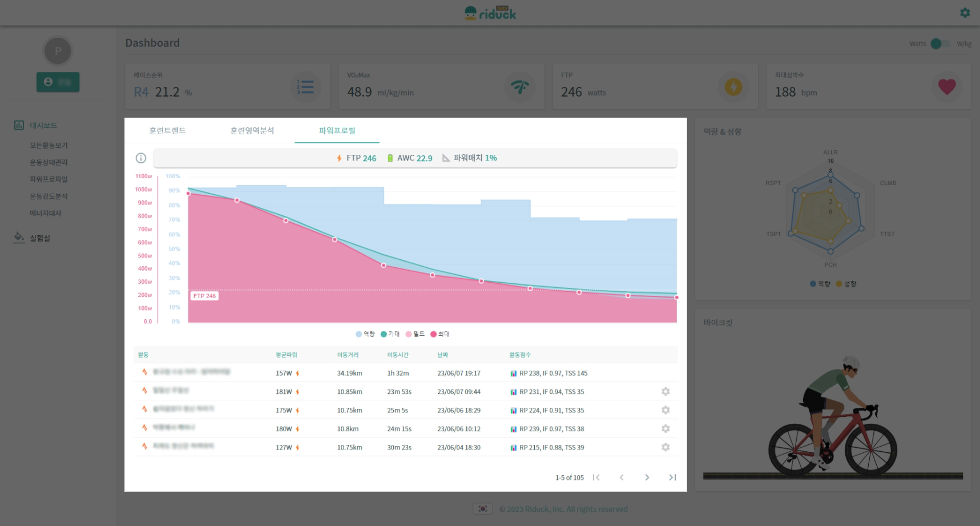Viewport: 980px width, 526px height.
Task: Open 모든활동보기 in the sidebar
Action: (49, 146)
